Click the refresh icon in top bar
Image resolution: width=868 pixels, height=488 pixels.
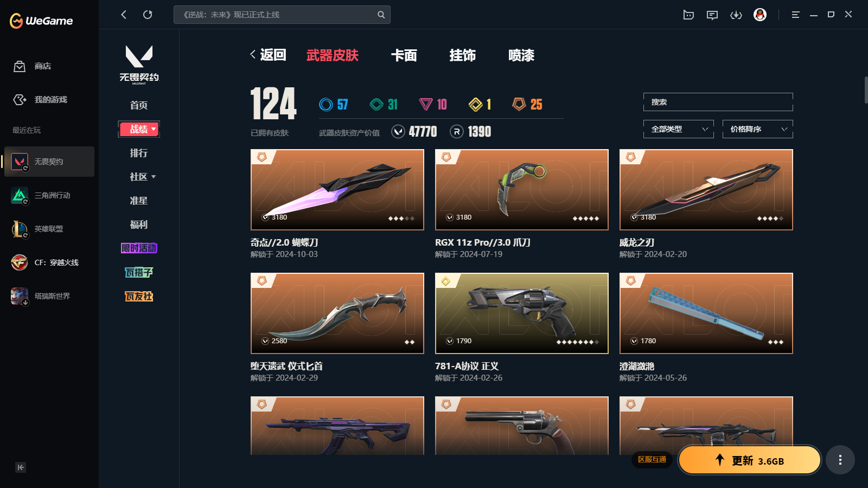(148, 15)
